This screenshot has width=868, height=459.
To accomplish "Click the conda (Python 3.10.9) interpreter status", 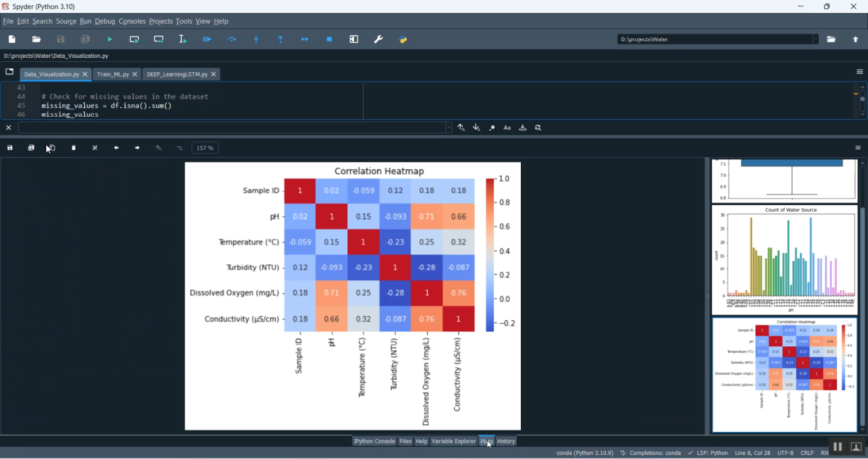I will coord(584,453).
